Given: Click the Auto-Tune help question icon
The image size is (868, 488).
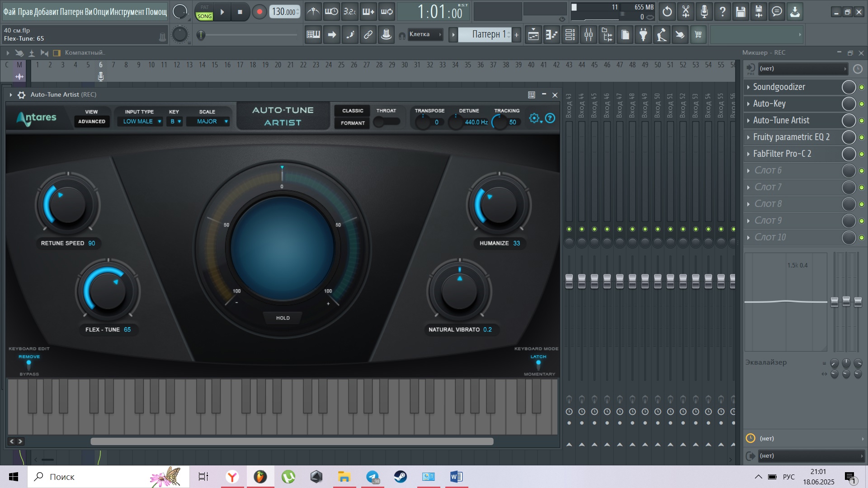Looking at the screenshot, I should (550, 118).
